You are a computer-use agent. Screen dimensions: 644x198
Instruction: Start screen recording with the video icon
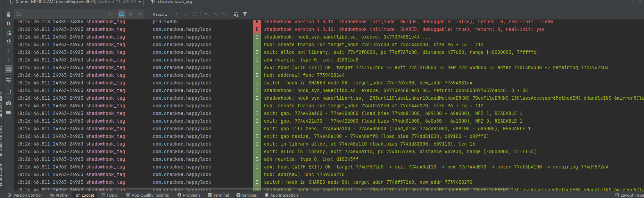(x=9, y=112)
